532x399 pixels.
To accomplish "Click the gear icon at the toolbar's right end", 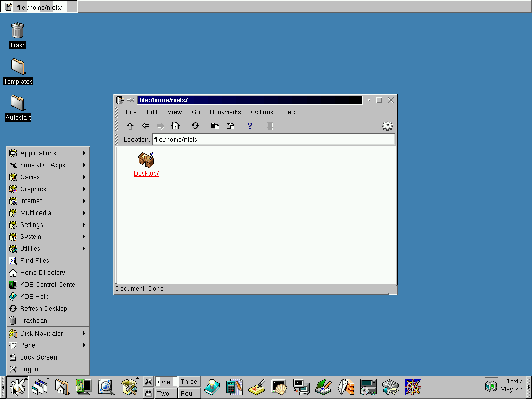I will tap(387, 126).
